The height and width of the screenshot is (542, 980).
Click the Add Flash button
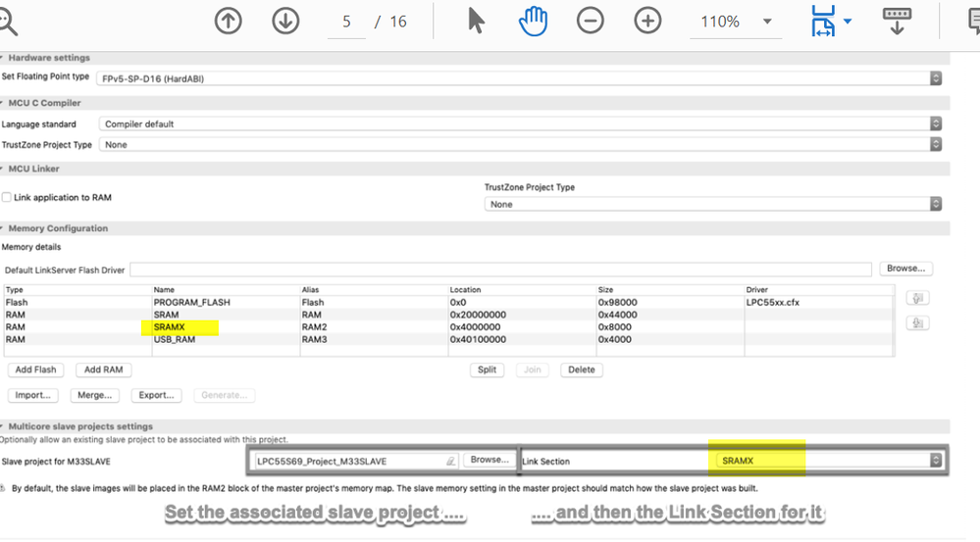coord(35,370)
